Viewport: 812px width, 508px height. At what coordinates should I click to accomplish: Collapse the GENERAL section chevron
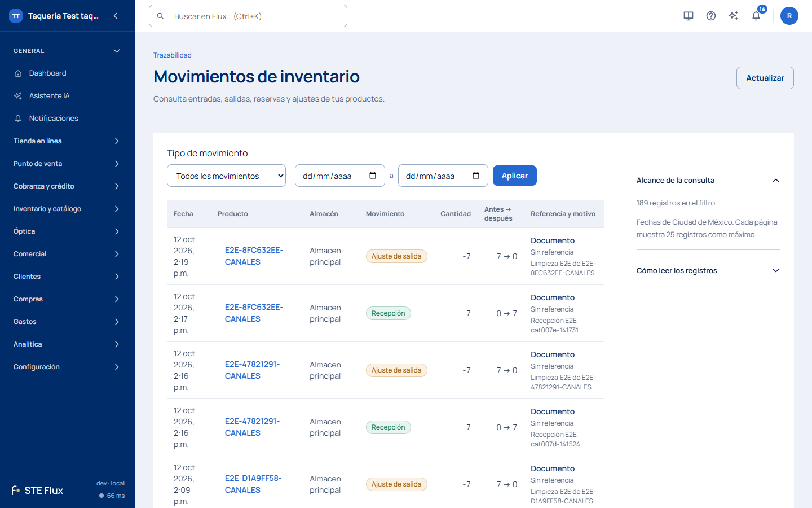(x=117, y=51)
